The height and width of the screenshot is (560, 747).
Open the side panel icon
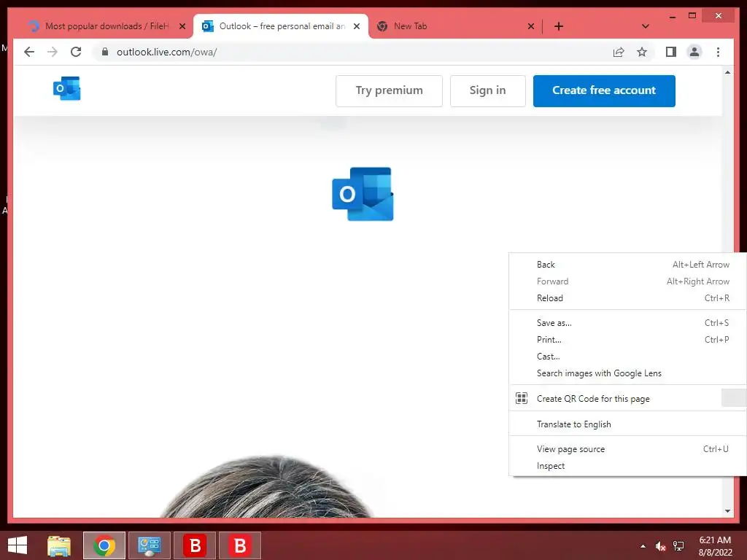coord(671,52)
